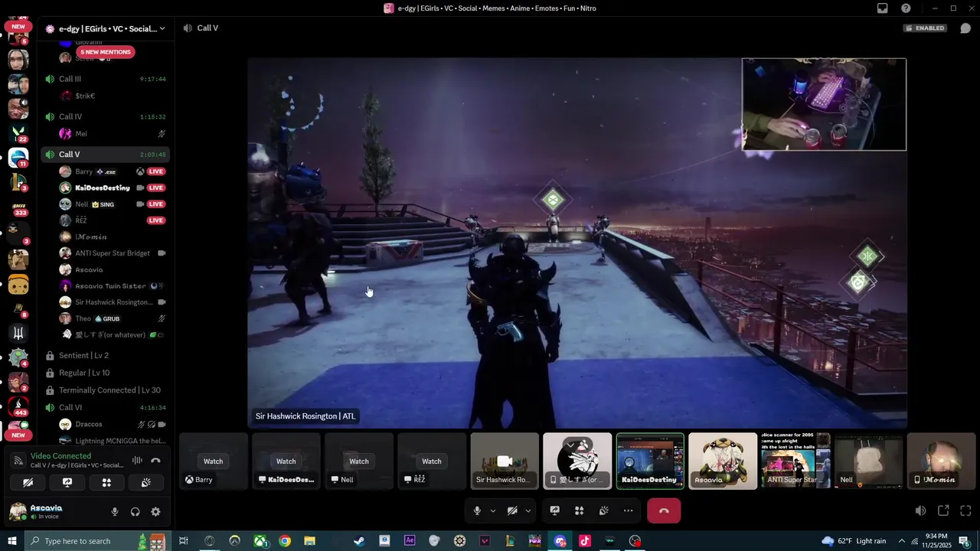The image size is (980, 551).
Task: Watch Nell's stream tile
Action: [359, 461]
